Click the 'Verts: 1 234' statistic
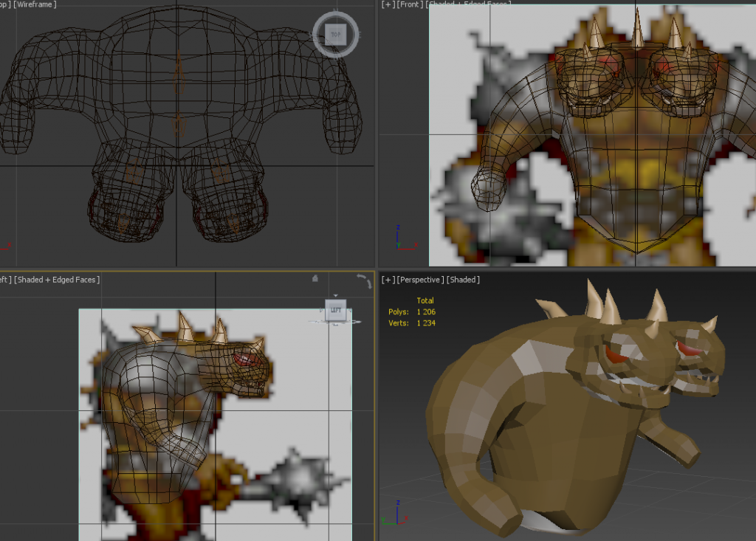 pos(412,323)
